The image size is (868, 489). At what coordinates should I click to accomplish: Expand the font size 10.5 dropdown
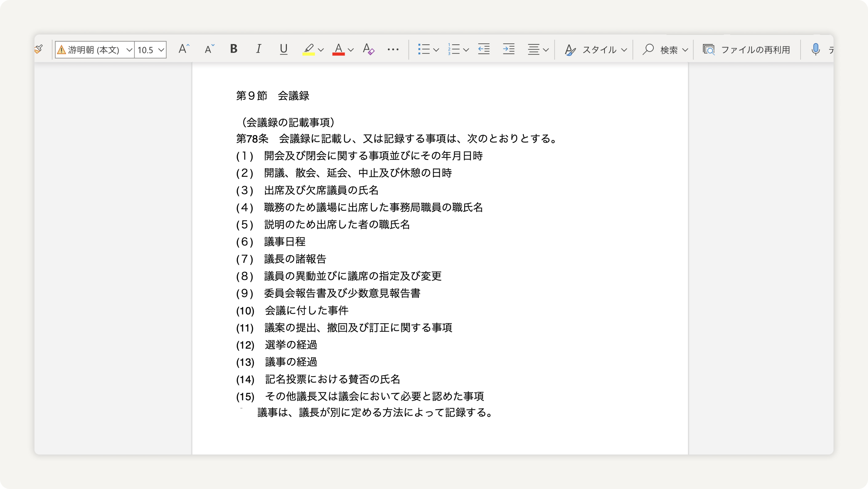click(x=161, y=50)
